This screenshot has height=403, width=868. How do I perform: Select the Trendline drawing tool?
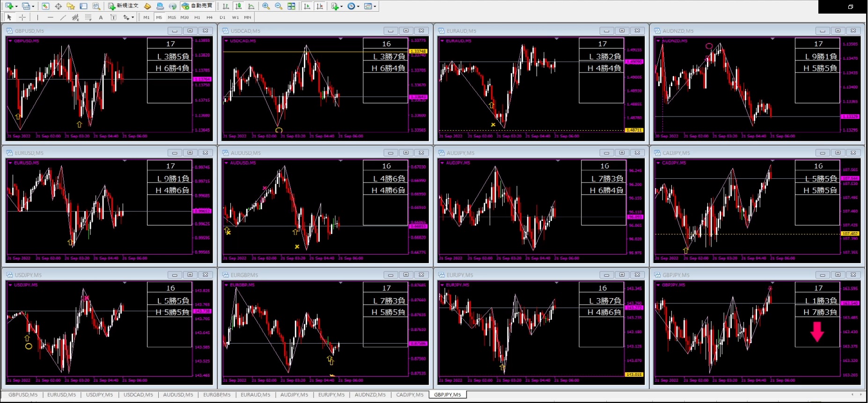[x=63, y=17]
